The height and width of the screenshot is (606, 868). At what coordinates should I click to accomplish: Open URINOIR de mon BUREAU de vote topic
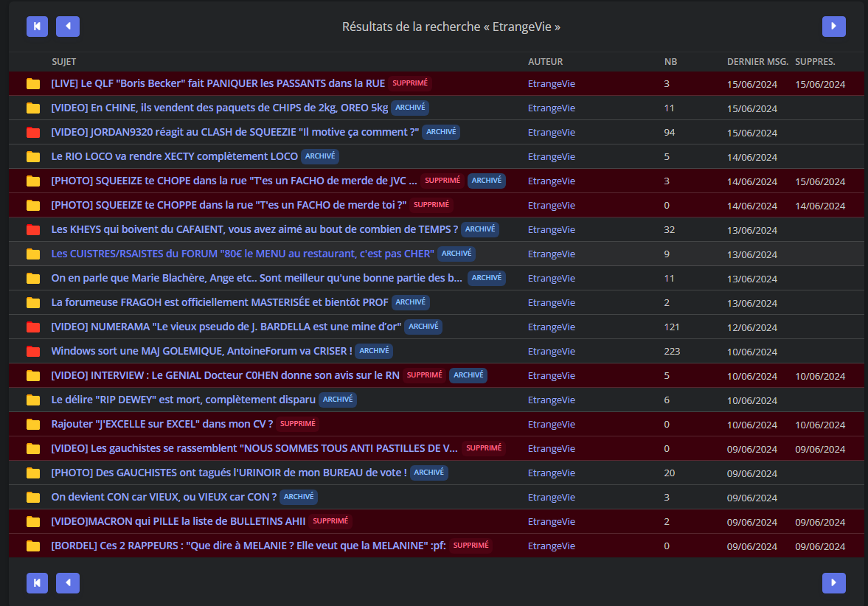[x=229, y=473]
